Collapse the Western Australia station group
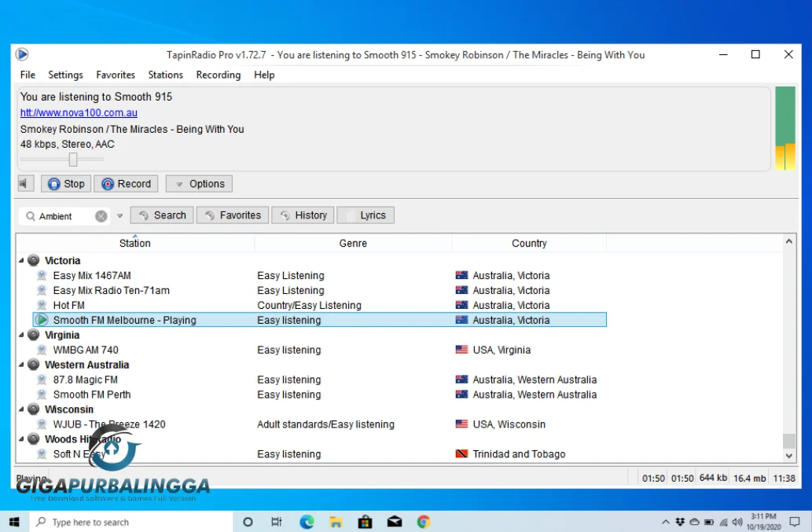The height and width of the screenshot is (532, 812). coord(21,365)
